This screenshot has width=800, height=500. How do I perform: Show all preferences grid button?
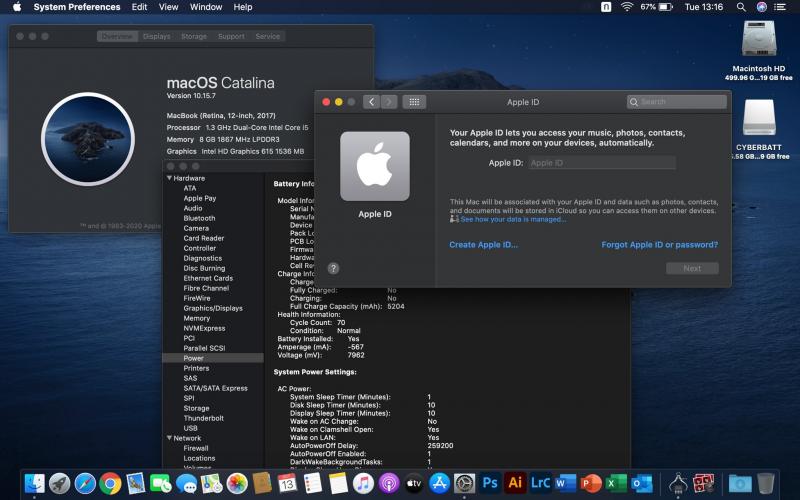tap(414, 102)
